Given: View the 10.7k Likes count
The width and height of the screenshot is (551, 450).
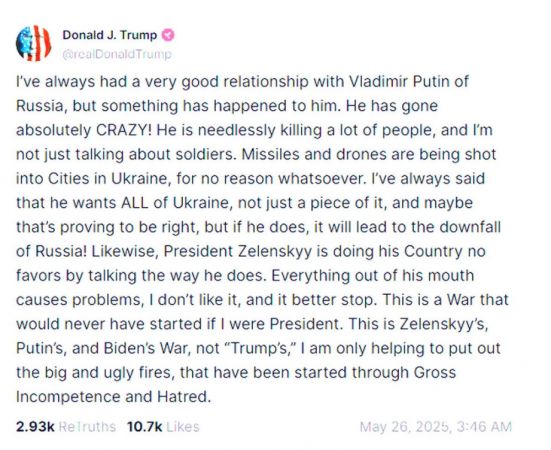Looking at the screenshot, I should 144,427.
